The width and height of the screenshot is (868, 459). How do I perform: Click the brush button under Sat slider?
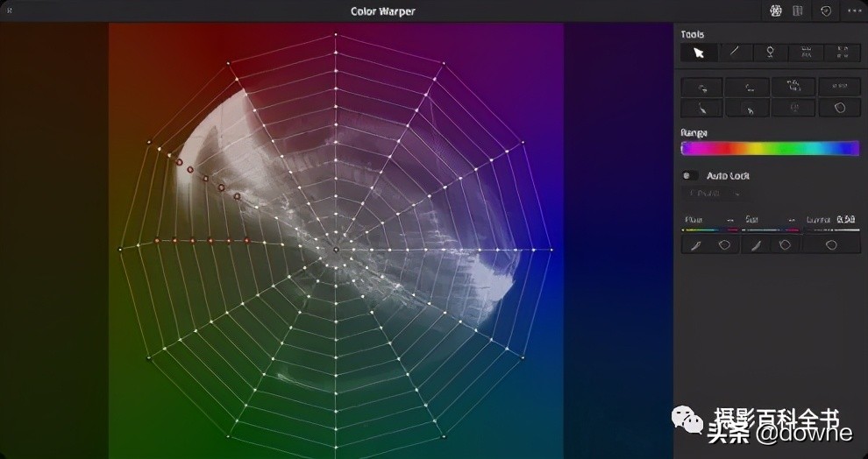coord(756,245)
